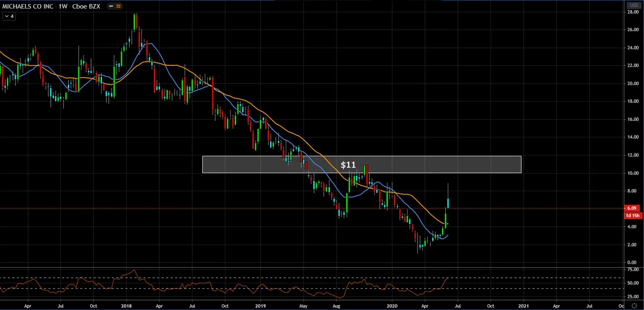Image resolution: width=644 pixels, height=310 pixels.
Task: Click the 2020 label on time axis
Action: 392,305
